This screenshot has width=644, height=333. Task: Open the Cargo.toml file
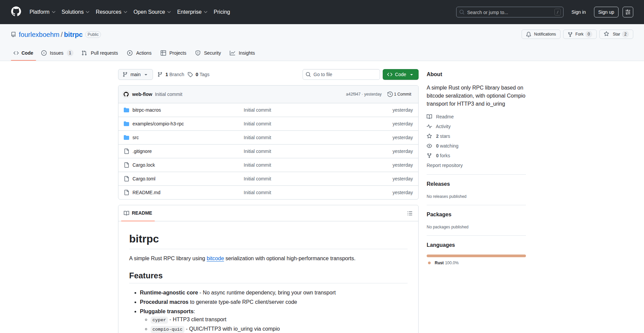coord(144,179)
